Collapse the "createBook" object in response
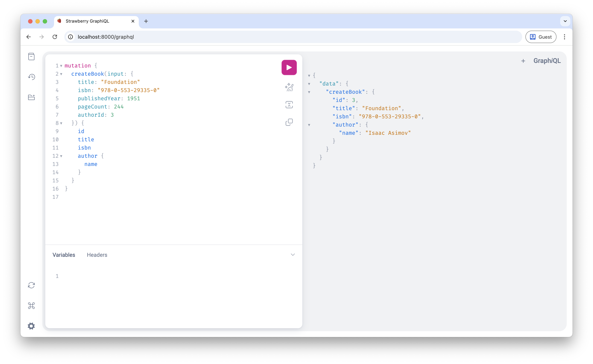 click(309, 92)
